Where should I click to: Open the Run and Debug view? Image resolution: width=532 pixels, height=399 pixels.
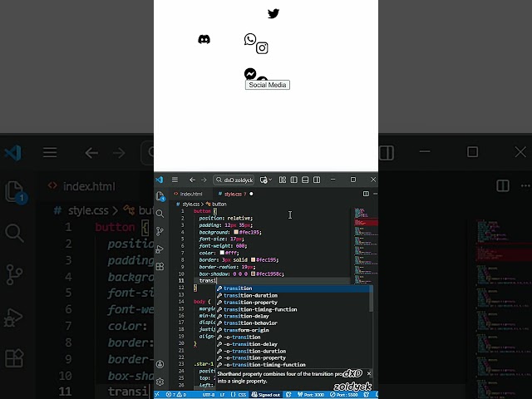pos(160,249)
